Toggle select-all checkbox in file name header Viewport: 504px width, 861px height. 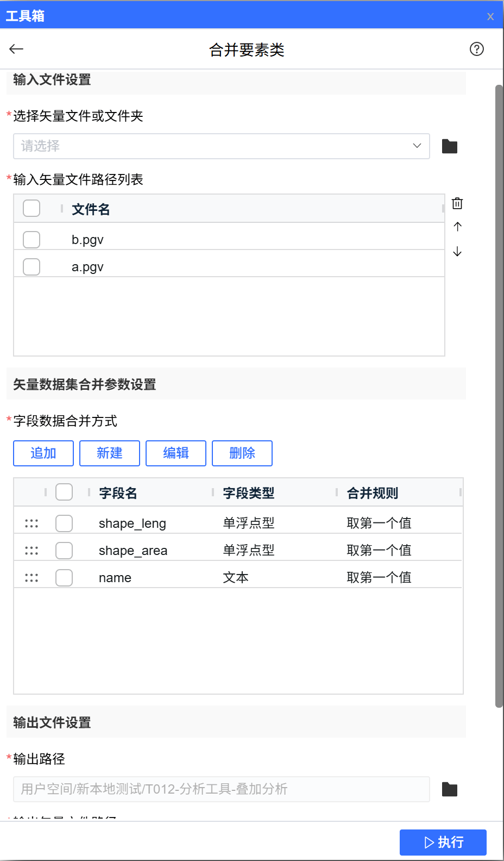coord(31,208)
